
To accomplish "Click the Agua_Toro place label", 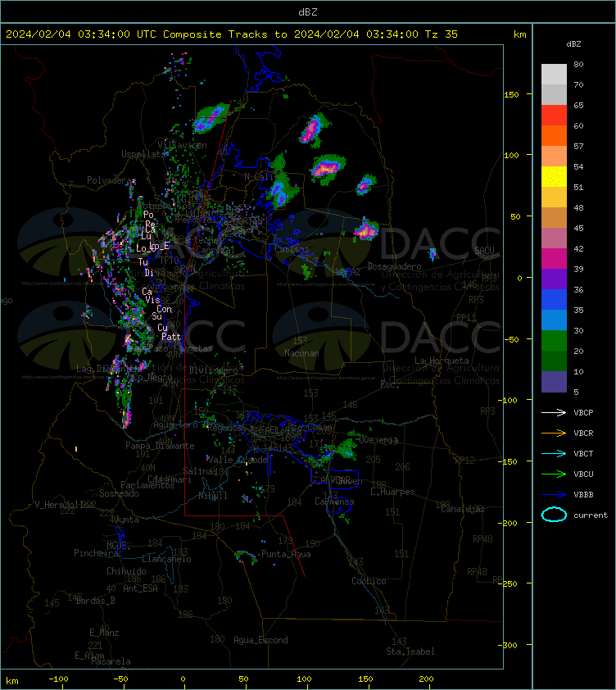I will pos(175,424).
